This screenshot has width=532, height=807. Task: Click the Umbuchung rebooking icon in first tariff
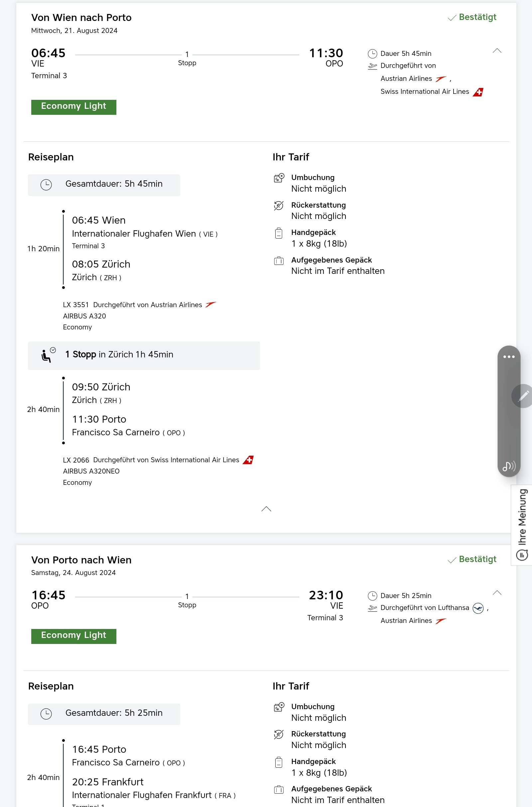coord(279,178)
